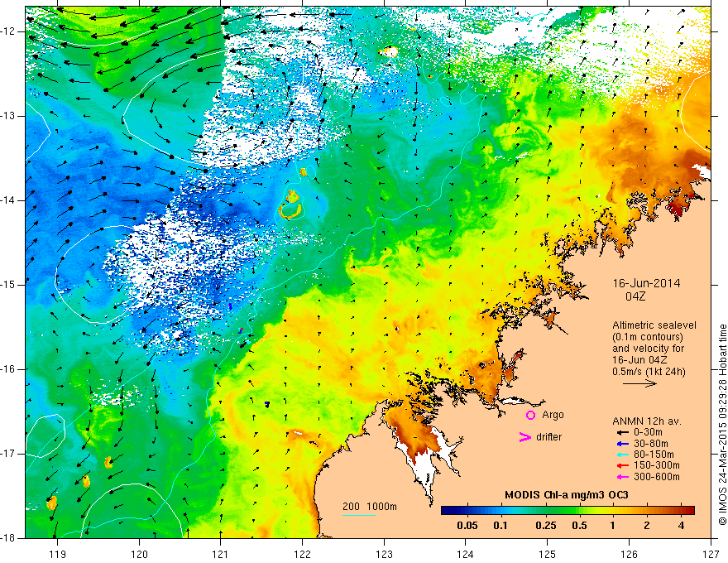
Task: Click the -14 latitude axis label
Action: point(8,200)
